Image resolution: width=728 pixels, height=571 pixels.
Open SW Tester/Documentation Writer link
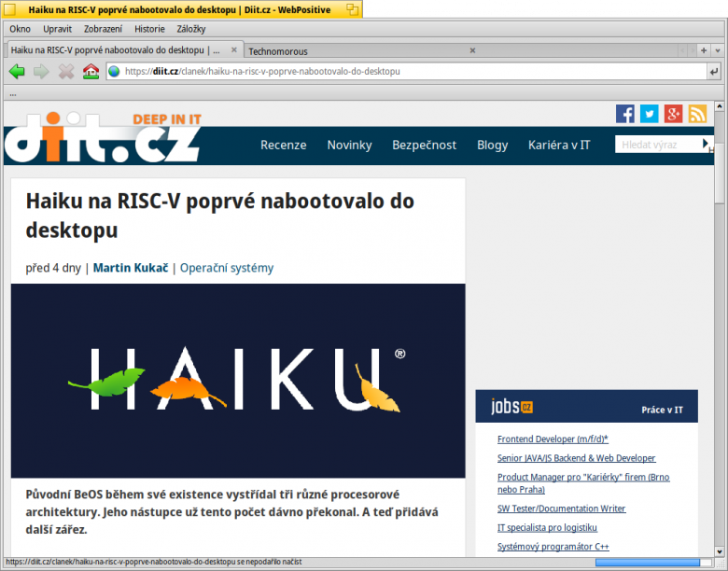click(x=561, y=508)
